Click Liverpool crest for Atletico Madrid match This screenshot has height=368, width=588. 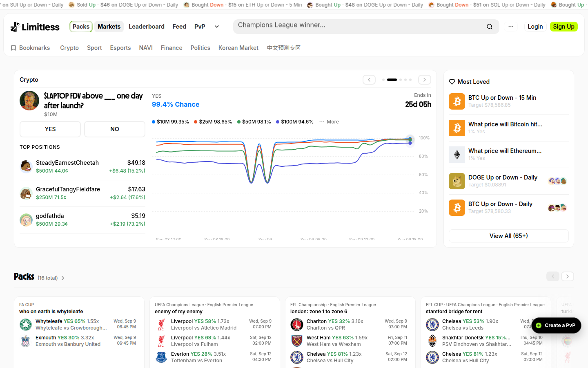point(161,325)
